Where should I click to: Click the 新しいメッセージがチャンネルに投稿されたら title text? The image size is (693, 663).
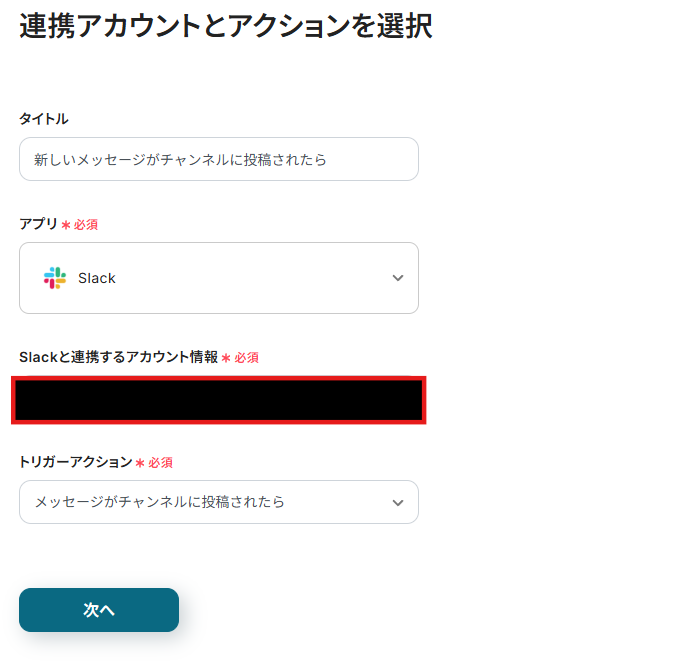(x=180, y=160)
